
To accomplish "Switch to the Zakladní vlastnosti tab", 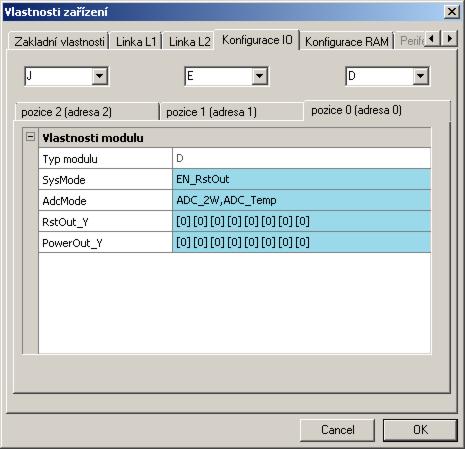I will (59, 42).
